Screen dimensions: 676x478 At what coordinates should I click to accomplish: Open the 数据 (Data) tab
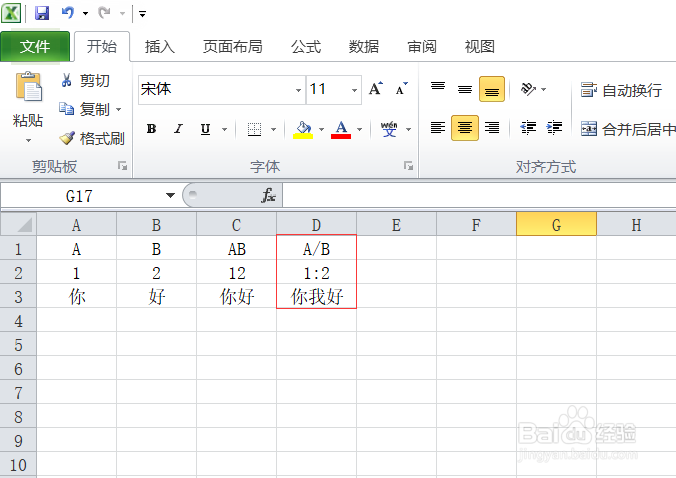[364, 46]
